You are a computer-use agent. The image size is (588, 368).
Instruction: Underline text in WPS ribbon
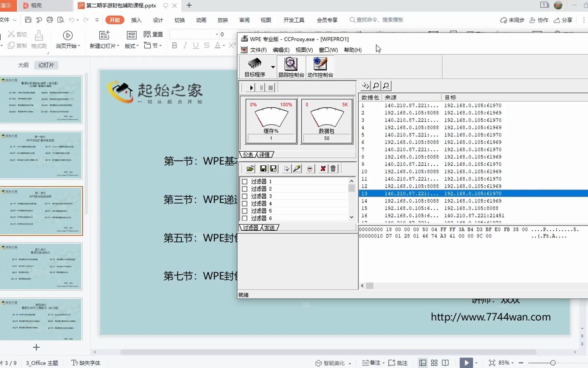[196, 45]
